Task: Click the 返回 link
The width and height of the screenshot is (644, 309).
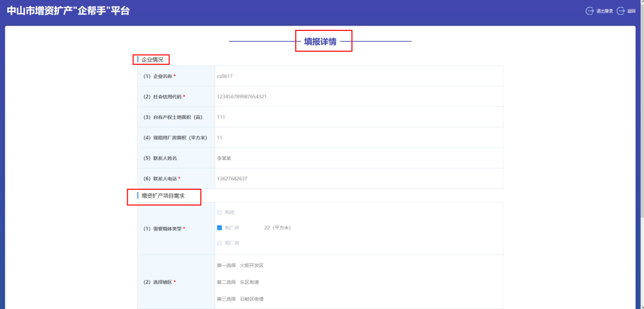Action: click(631, 11)
